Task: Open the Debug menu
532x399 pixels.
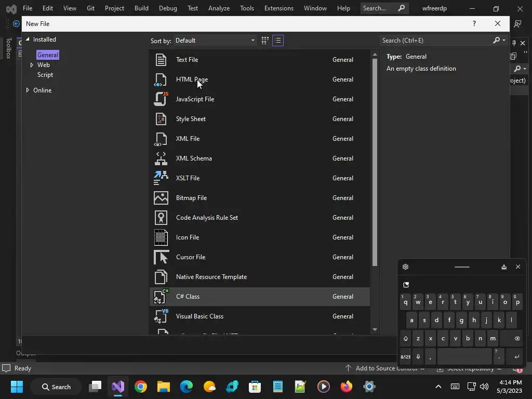Action: coord(168,8)
